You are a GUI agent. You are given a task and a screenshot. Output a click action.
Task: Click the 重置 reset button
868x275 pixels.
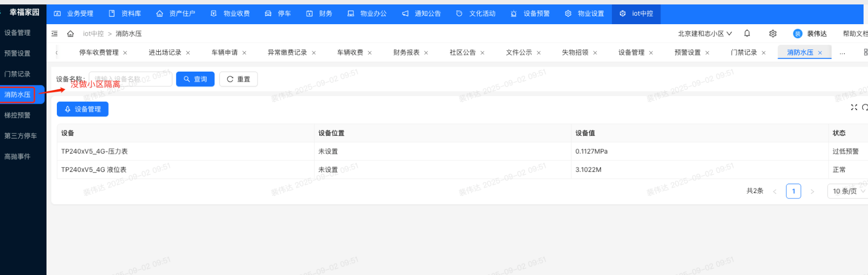coord(238,79)
